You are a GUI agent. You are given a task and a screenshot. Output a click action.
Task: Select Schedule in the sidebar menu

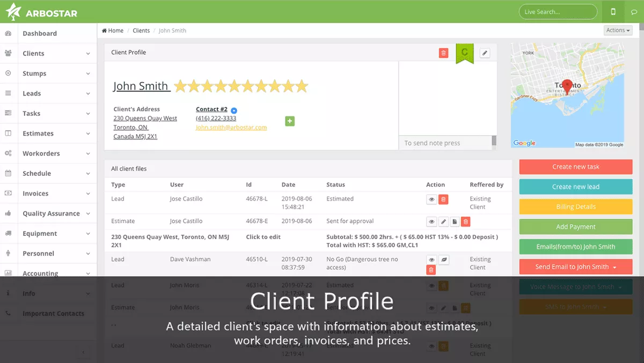coord(37,174)
